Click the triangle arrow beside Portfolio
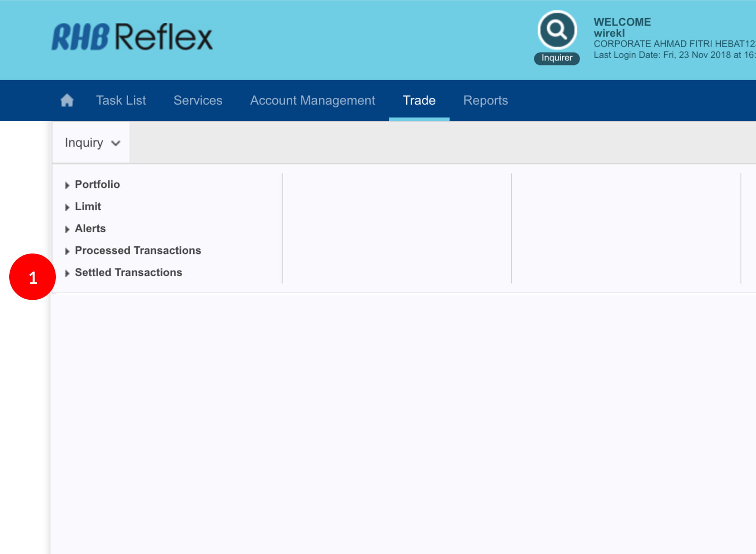The image size is (756, 554). (x=67, y=185)
